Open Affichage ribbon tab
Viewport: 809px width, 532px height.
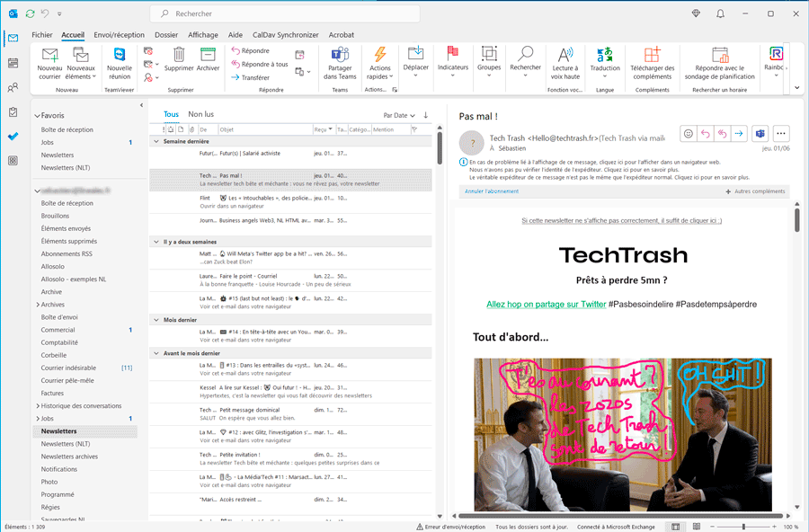[203, 34]
